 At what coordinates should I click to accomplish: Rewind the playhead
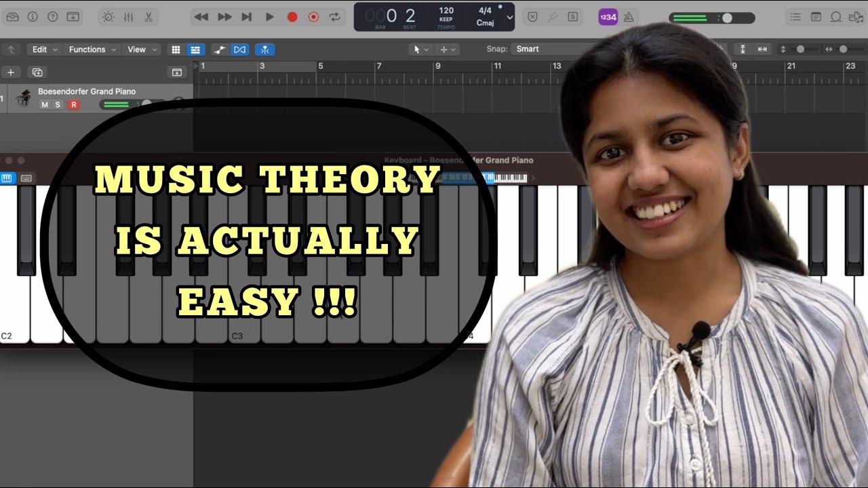point(201,17)
